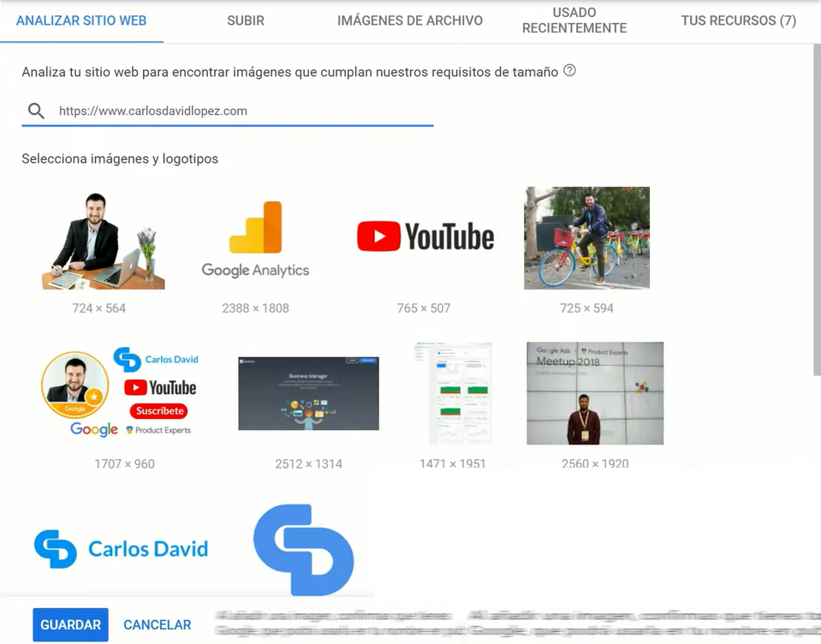The height and width of the screenshot is (644, 821).
Task: Select the man on bicycle photo
Action: click(587, 238)
